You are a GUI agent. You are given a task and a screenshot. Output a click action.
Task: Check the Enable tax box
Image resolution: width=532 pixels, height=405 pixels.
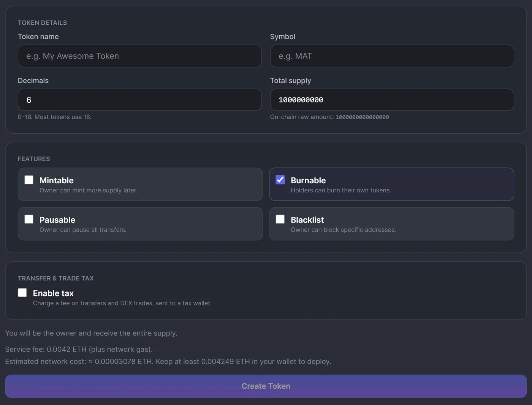coord(22,293)
